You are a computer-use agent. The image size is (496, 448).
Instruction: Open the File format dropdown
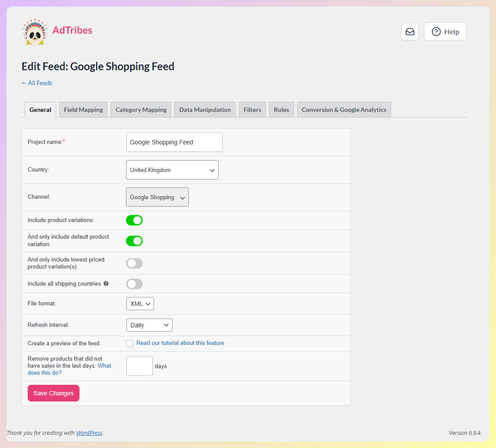[140, 303]
